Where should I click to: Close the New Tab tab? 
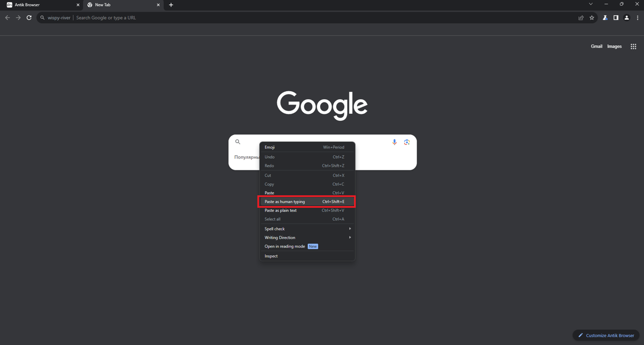tap(158, 5)
